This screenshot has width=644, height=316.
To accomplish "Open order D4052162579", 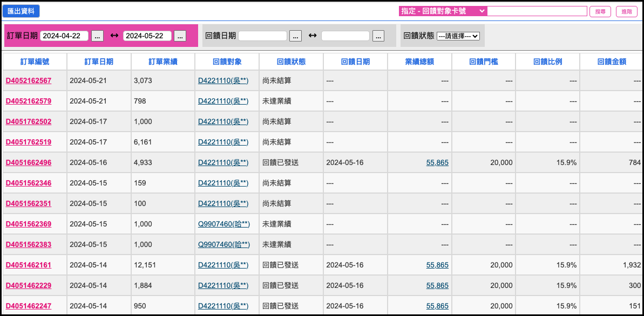I will pos(28,101).
